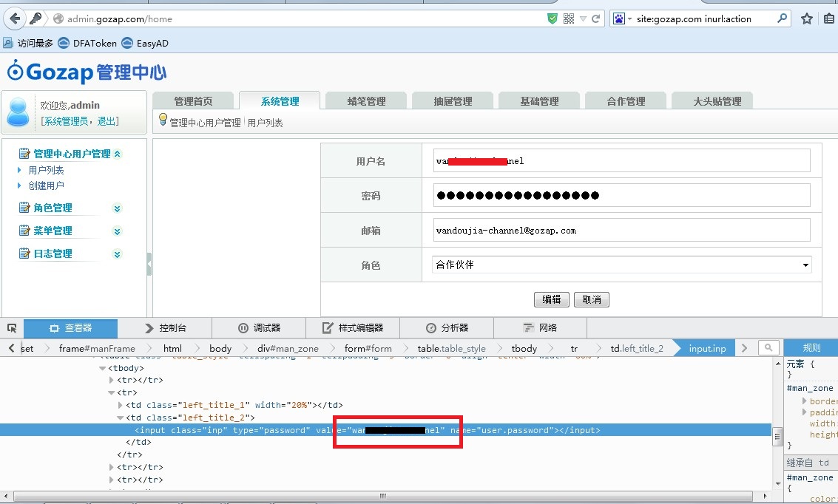Select table.table_style in the breadcrumb trail
This screenshot has height=504, width=838.
point(451,348)
